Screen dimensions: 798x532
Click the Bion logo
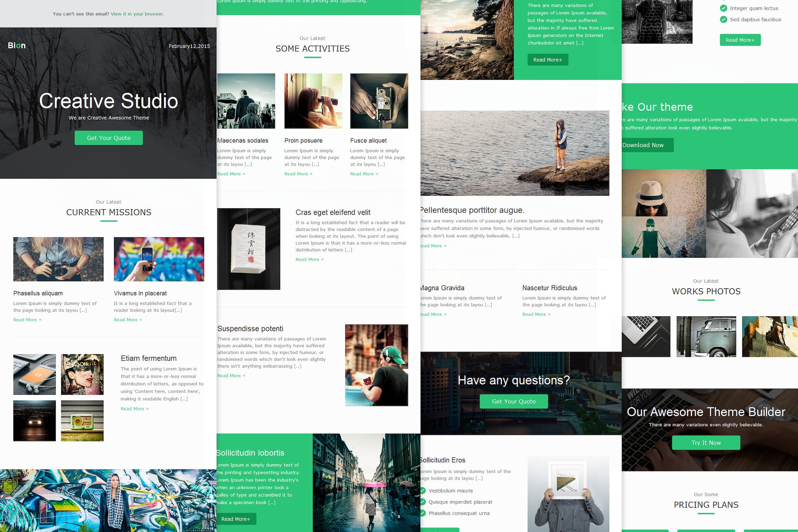(x=17, y=45)
